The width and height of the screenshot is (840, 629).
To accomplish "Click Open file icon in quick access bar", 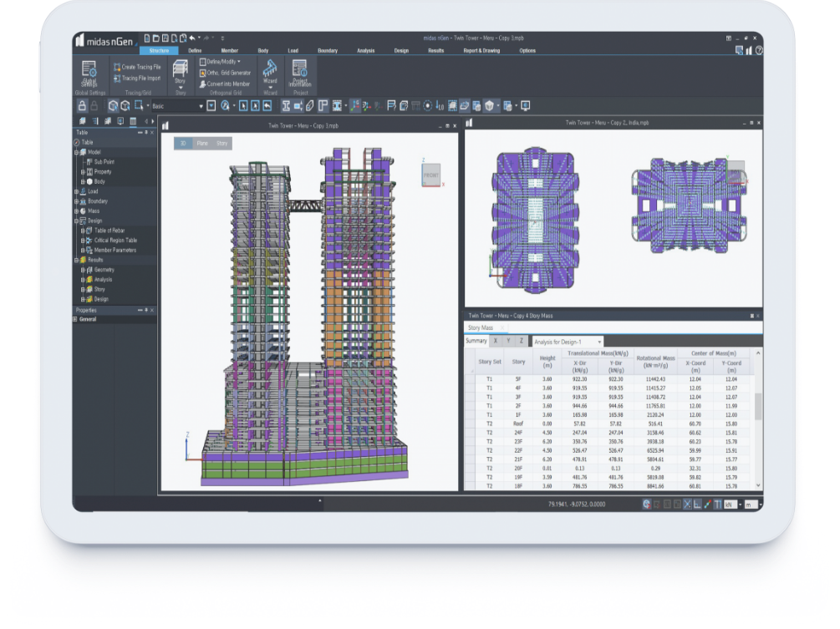I will point(156,38).
